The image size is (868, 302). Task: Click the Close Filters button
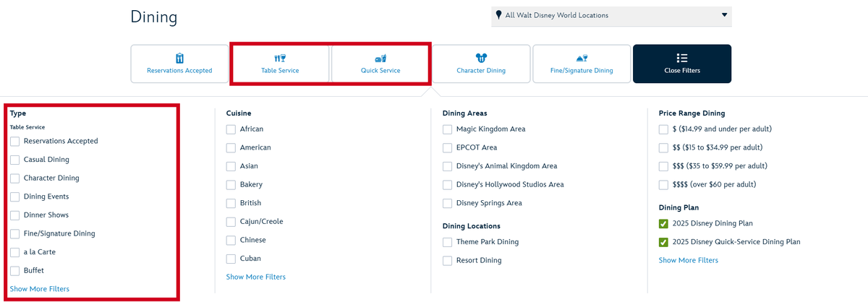click(x=682, y=64)
